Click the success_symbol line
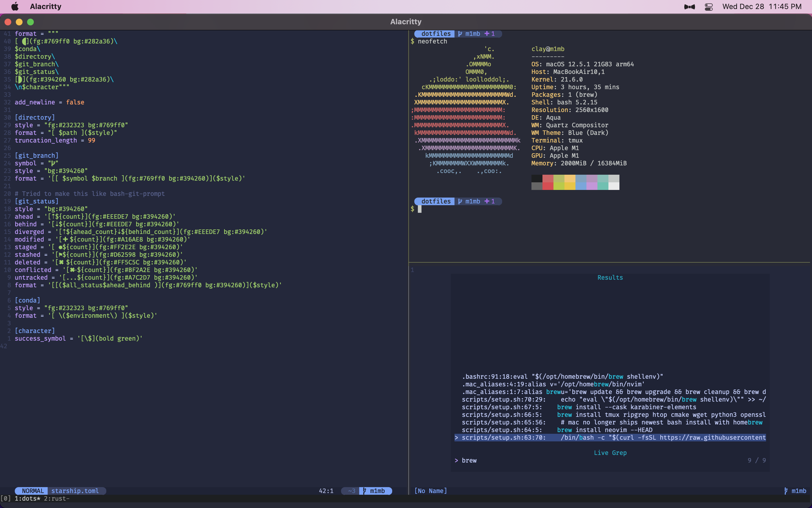812x508 pixels. (78, 339)
